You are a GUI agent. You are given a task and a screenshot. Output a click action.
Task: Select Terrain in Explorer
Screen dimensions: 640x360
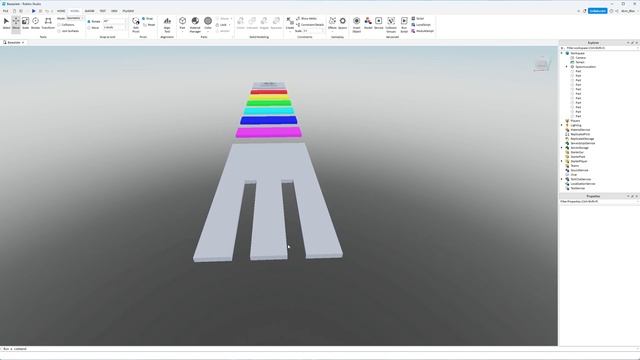580,62
